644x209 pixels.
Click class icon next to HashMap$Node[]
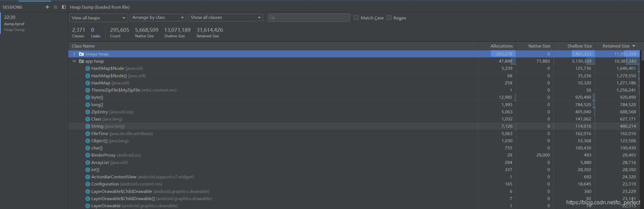88,76
